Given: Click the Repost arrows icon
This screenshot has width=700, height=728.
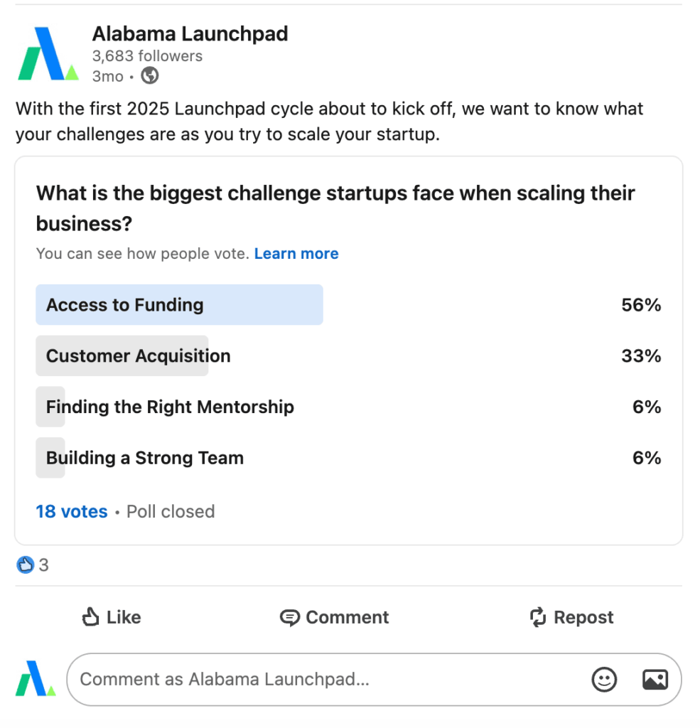Looking at the screenshot, I should coord(538,617).
